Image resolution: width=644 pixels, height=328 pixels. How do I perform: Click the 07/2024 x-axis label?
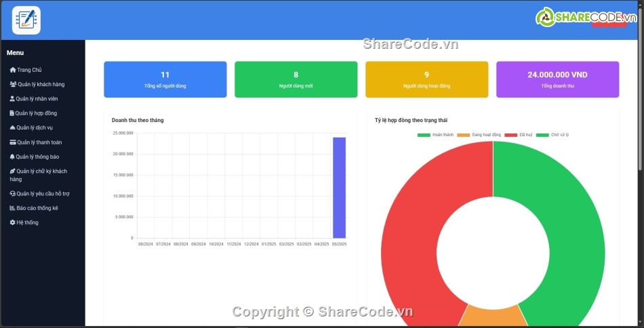163,244
